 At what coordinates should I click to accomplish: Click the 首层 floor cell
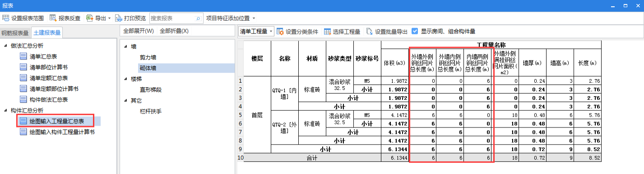[x=257, y=115]
